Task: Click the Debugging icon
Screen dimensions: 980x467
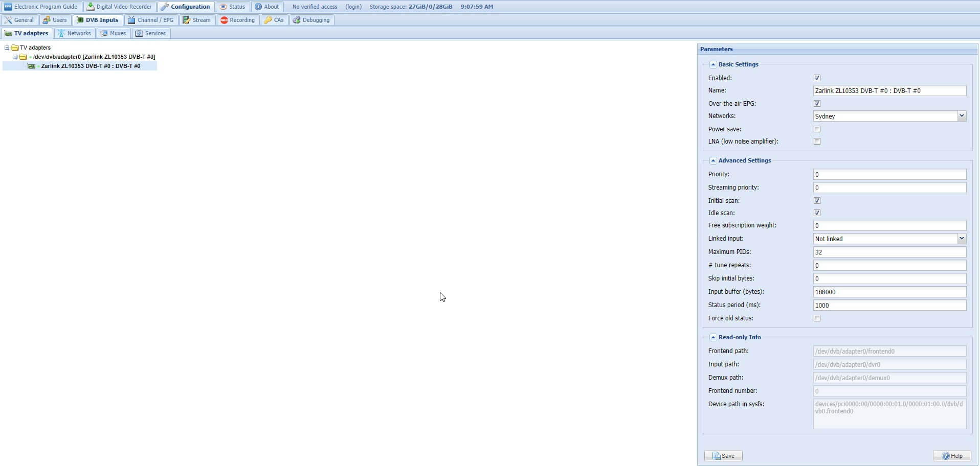Action: 297,20
